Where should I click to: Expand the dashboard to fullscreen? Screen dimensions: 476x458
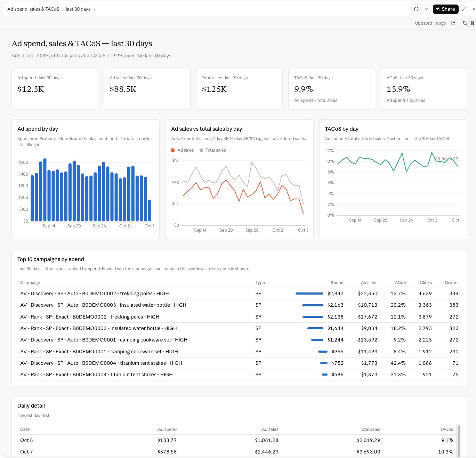coord(464,9)
